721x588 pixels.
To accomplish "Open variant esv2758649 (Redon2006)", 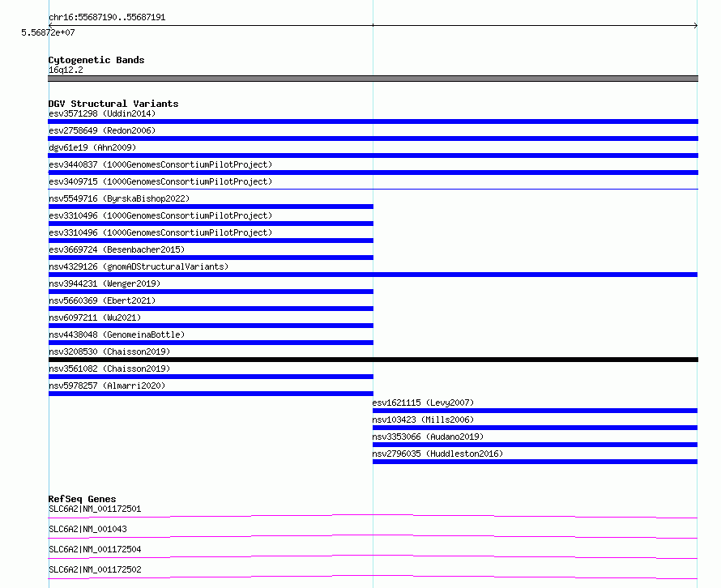I will 102,130.
